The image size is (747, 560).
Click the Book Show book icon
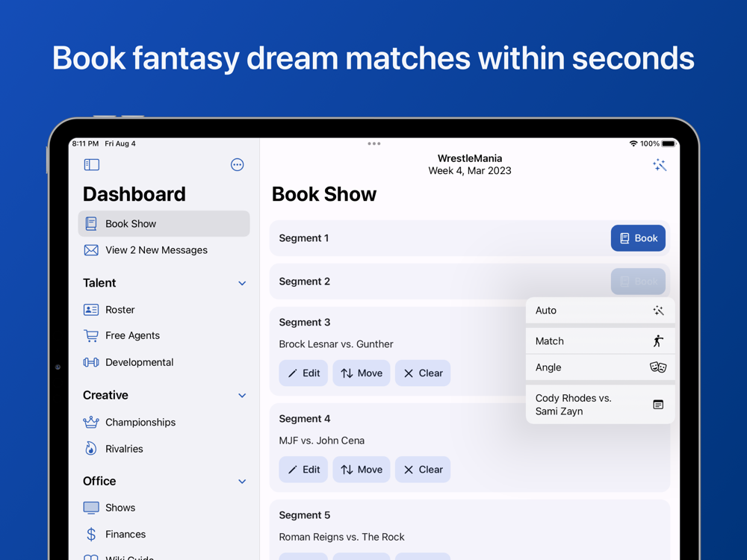pyautogui.click(x=91, y=223)
